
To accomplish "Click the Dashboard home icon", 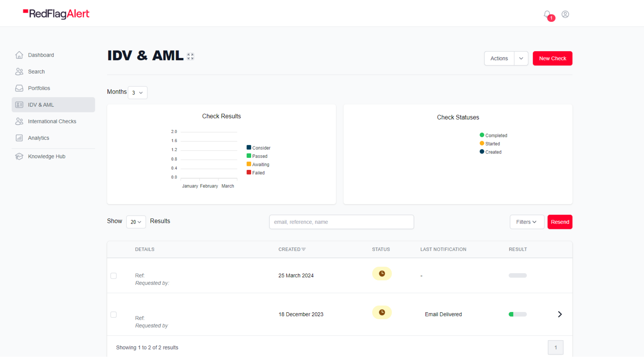I will pos(19,55).
